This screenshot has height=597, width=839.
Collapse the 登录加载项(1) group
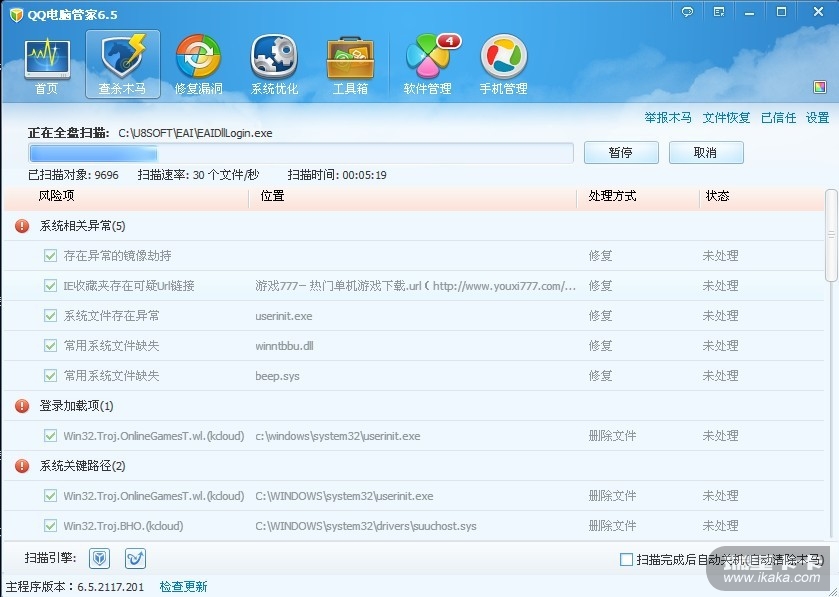point(77,406)
